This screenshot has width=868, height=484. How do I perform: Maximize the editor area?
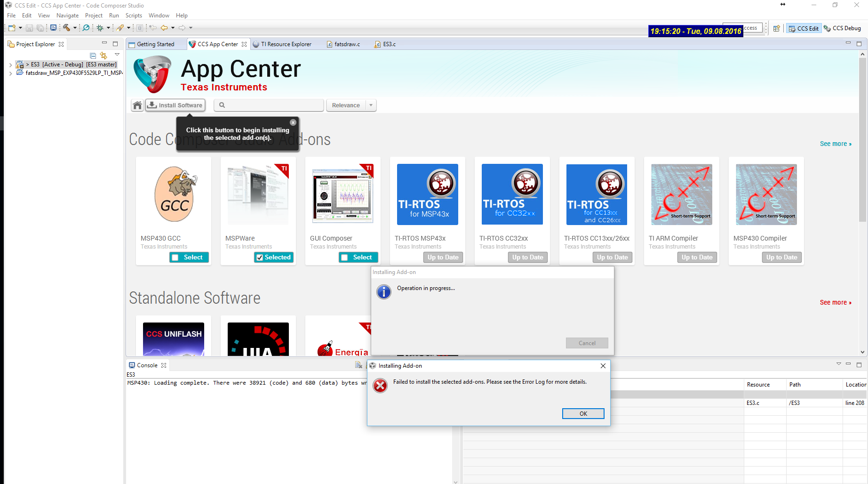coord(859,44)
